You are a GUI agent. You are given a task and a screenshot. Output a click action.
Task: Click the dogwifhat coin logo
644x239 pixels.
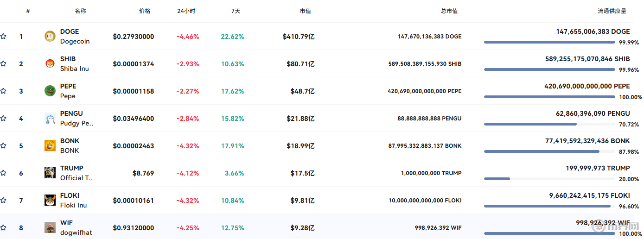point(50,227)
